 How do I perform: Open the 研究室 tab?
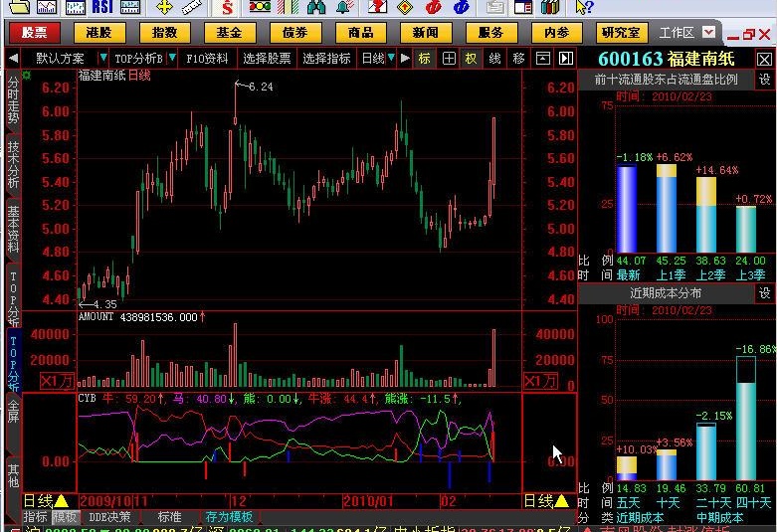click(622, 33)
